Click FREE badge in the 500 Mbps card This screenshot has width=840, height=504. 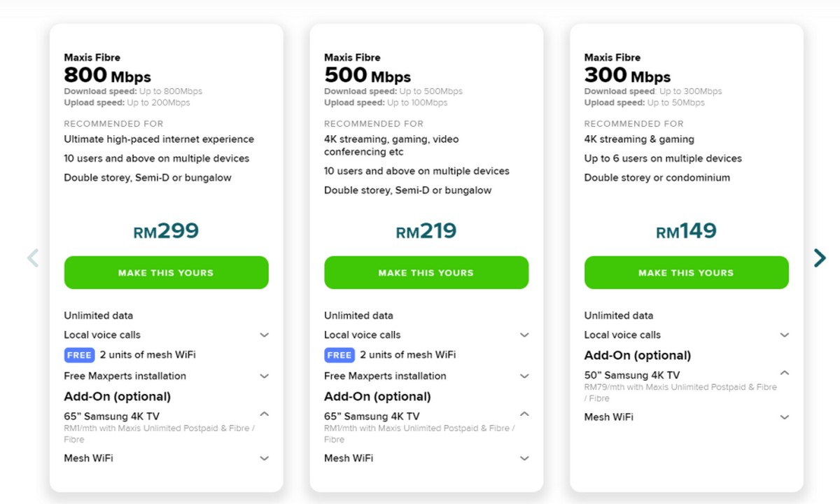(x=339, y=355)
